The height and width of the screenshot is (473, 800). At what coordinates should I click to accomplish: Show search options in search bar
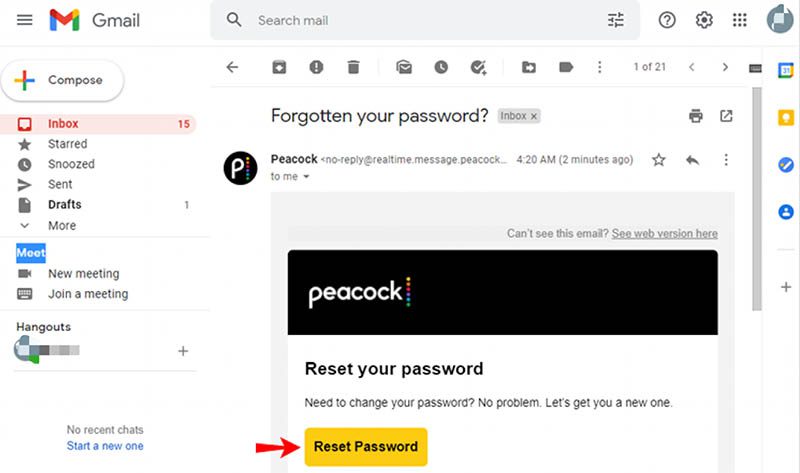[x=615, y=20]
